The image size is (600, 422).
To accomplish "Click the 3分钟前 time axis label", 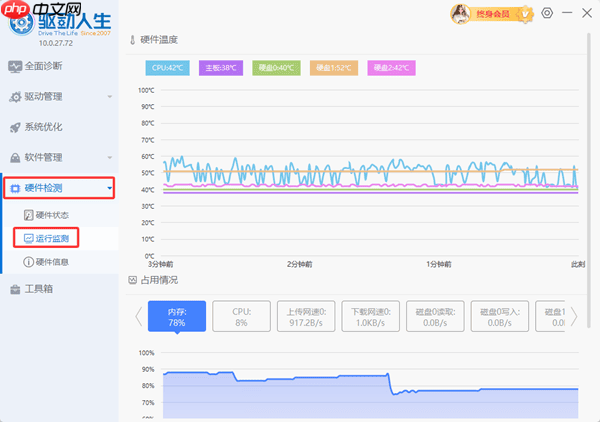I will tap(160, 264).
